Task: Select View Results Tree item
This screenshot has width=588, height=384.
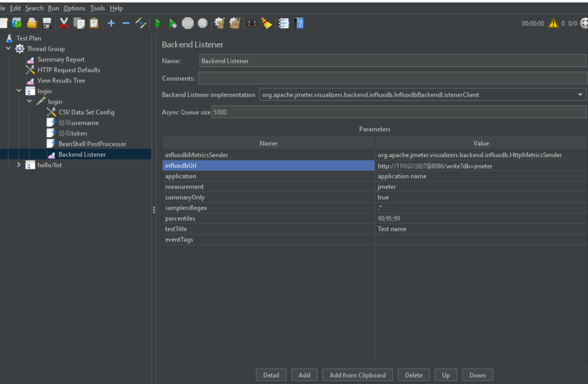Action: point(61,81)
